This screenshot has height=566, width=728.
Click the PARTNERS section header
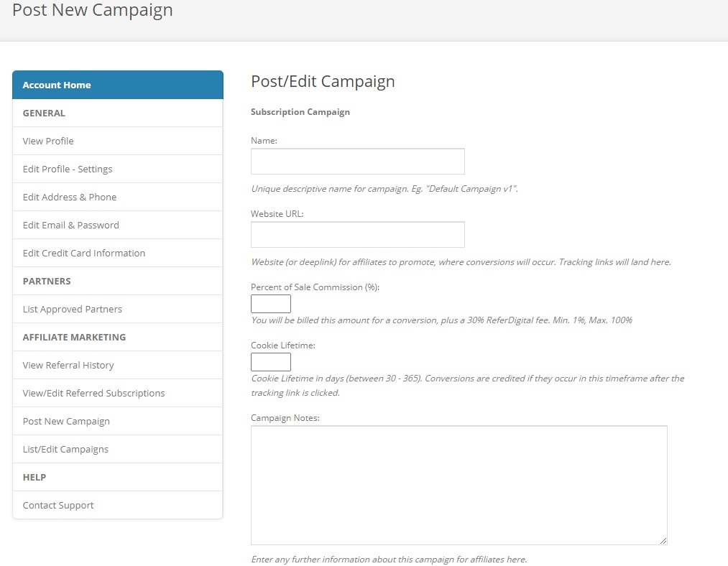point(47,281)
